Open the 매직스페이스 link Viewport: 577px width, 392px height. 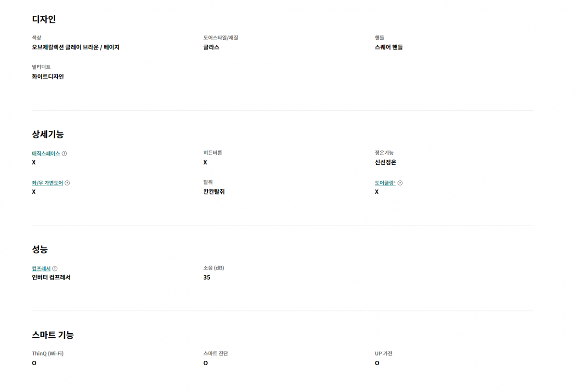pyautogui.click(x=46, y=154)
